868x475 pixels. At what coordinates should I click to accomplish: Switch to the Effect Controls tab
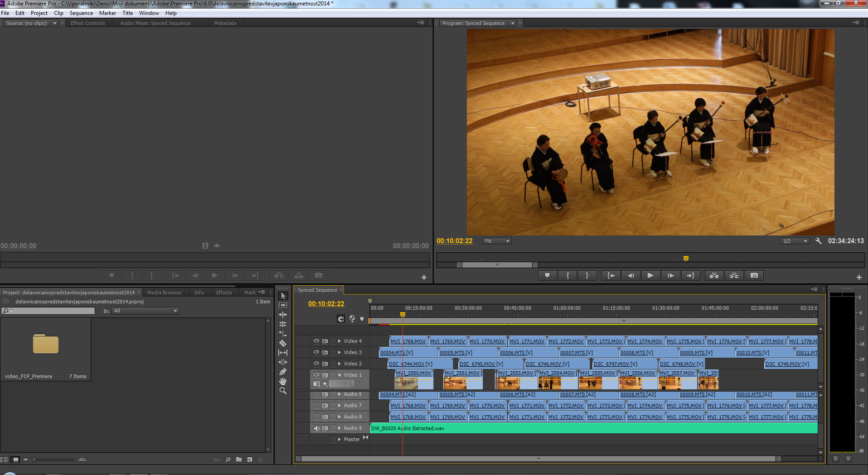(x=87, y=23)
